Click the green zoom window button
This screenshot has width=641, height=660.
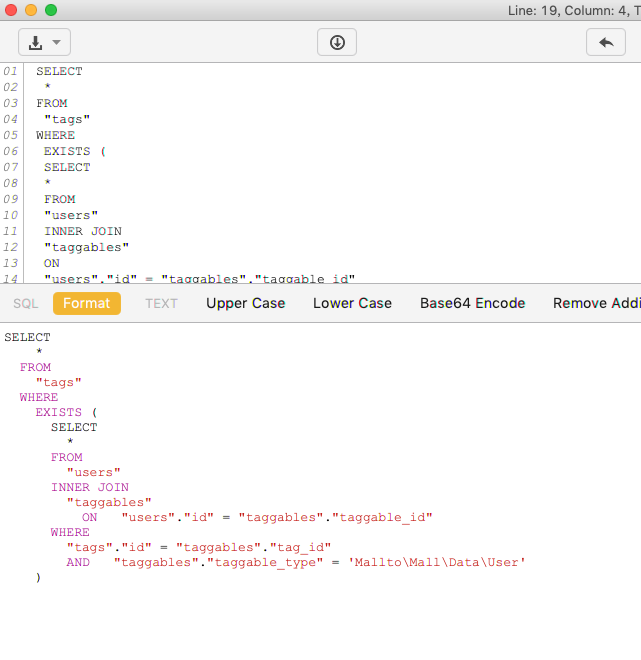51,10
